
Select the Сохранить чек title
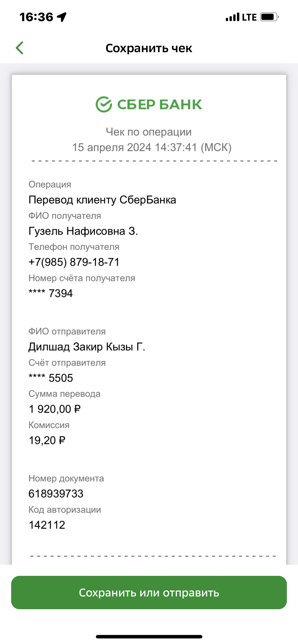149,48
